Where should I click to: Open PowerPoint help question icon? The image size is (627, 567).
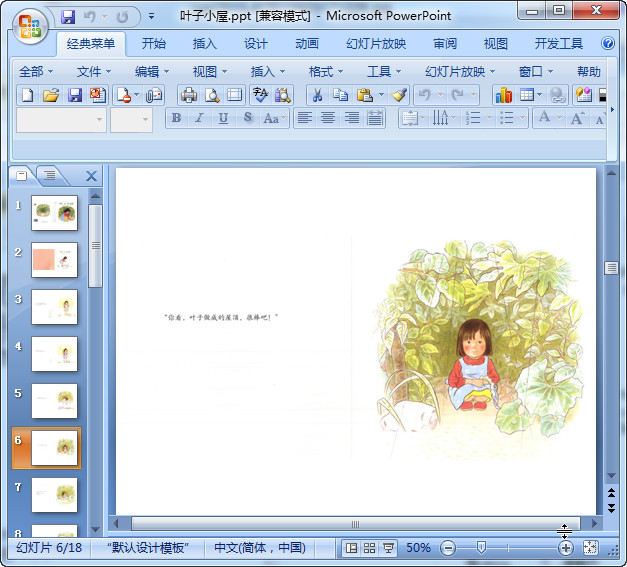pyautogui.click(x=608, y=43)
